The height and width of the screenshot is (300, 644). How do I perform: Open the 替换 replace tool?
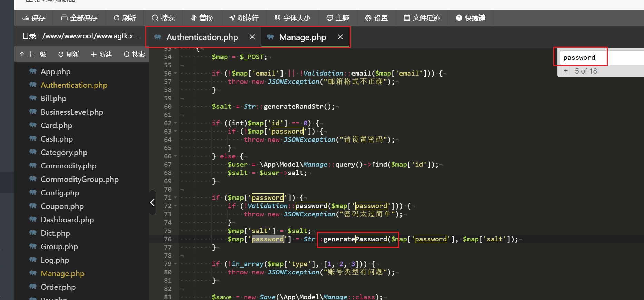(x=202, y=18)
